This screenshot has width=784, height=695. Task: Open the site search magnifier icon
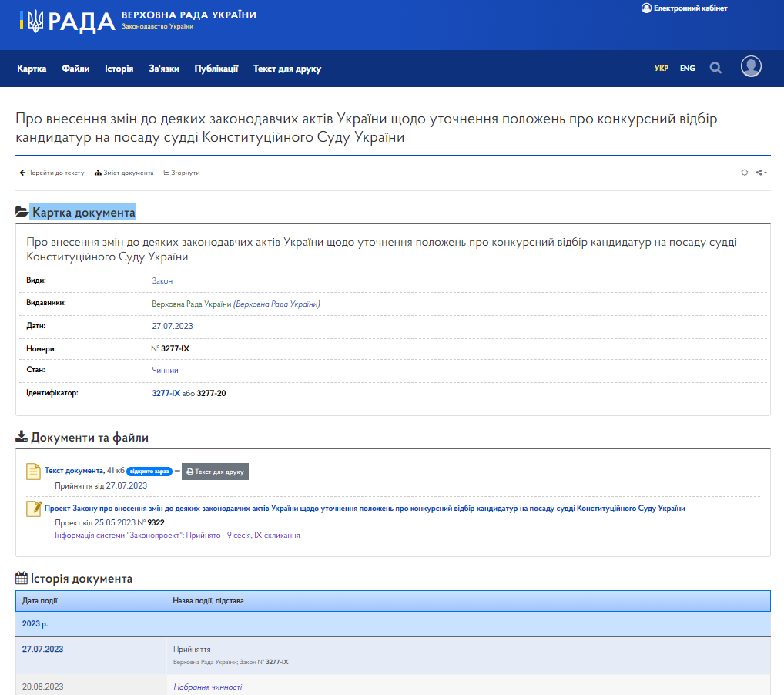(715, 68)
